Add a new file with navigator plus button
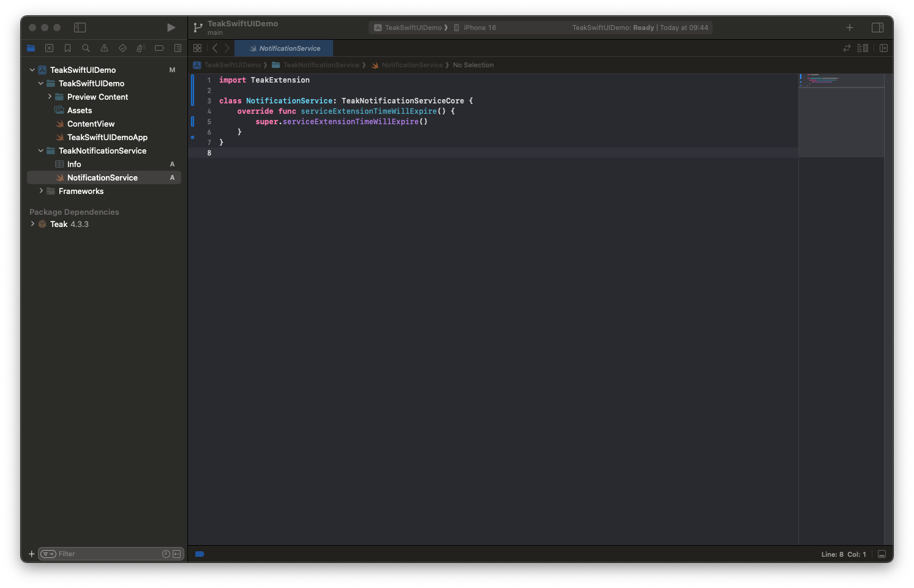 pyautogui.click(x=32, y=554)
